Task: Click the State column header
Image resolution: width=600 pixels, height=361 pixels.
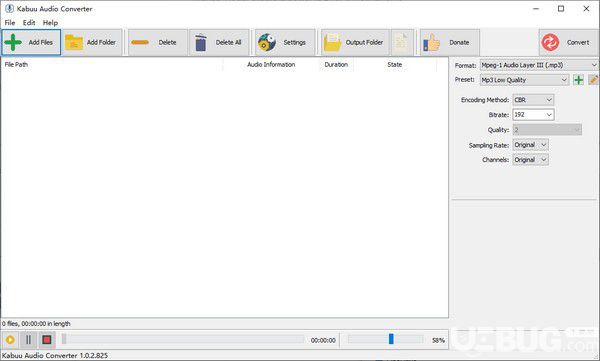Action: coord(395,64)
